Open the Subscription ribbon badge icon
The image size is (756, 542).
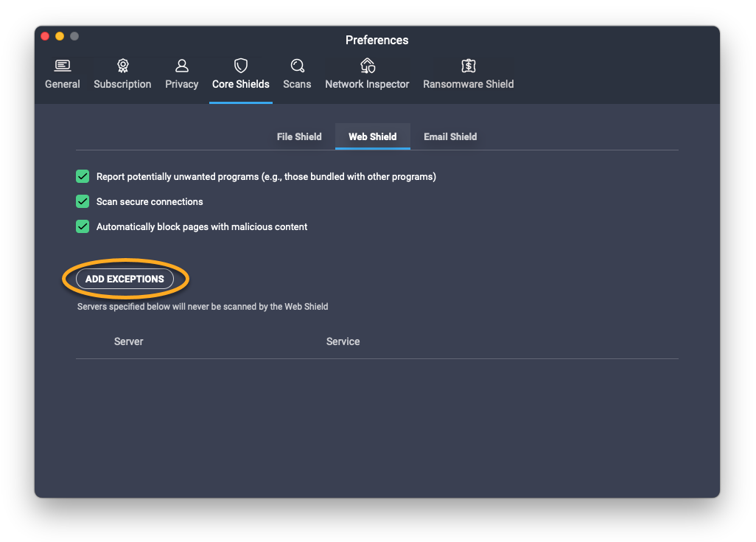[x=122, y=66]
